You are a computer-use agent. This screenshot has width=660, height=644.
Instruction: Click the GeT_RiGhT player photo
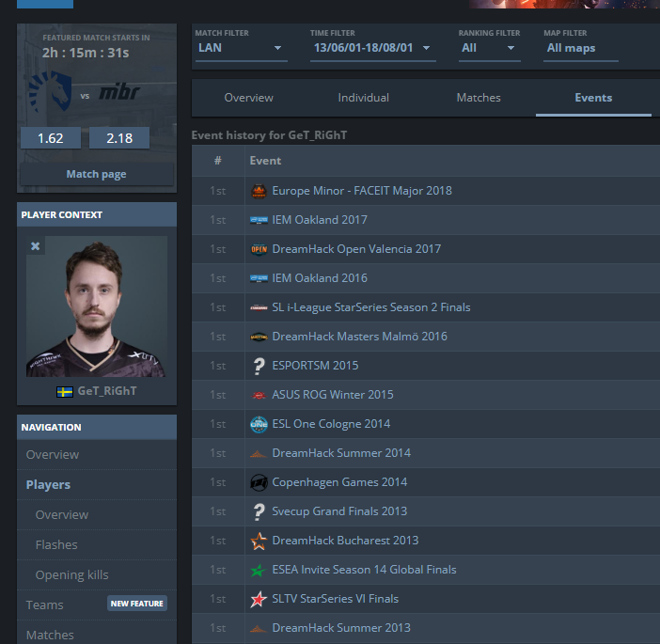(97, 306)
